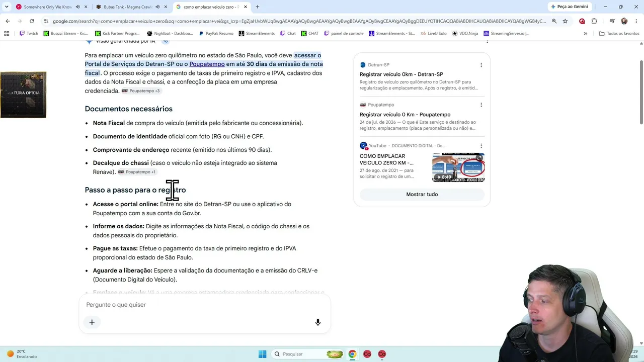Viewport: 644px width, 362px height.
Task: Open the Poupatempo +3 sources chip
Action: pos(141,91)
